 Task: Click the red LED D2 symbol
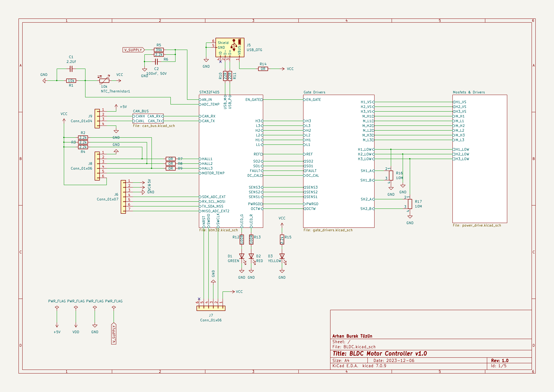pyautogui.click(x=251, y=256)
